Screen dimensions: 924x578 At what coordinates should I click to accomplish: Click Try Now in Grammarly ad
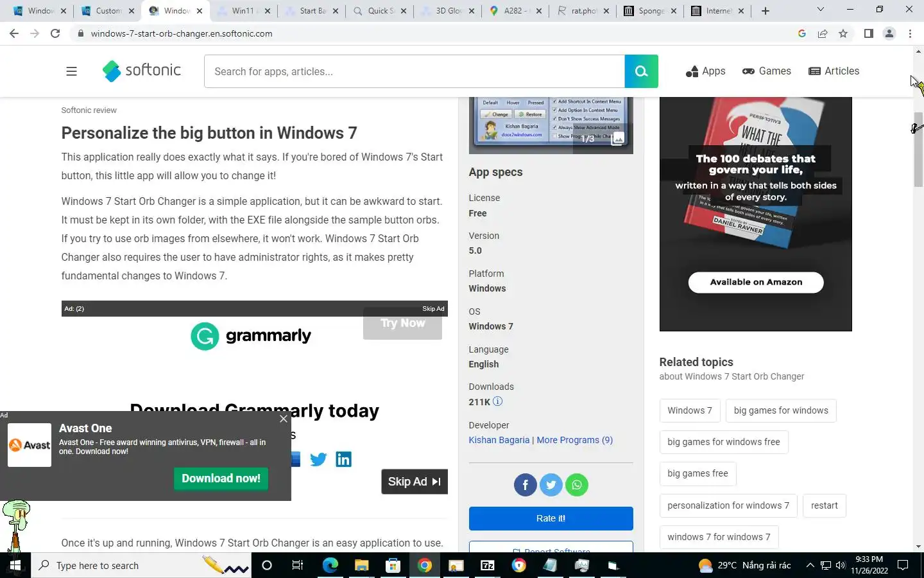click(402, 323)
